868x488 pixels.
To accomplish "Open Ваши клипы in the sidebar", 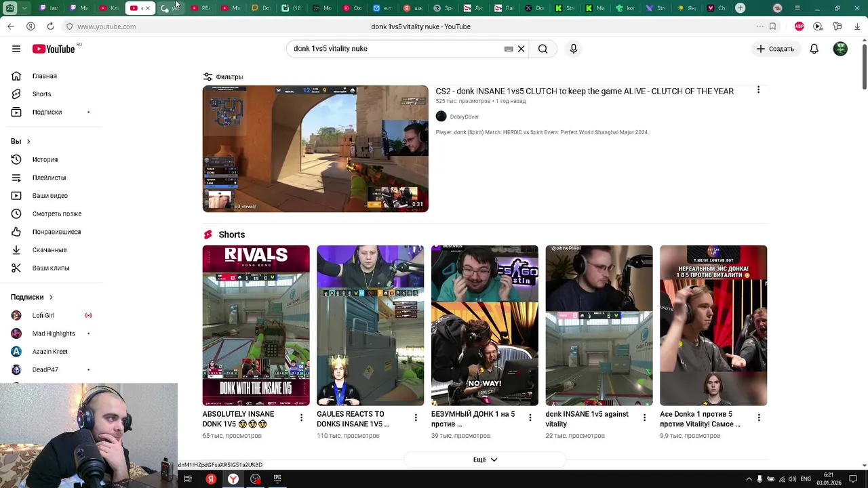I will pos(51,268).
